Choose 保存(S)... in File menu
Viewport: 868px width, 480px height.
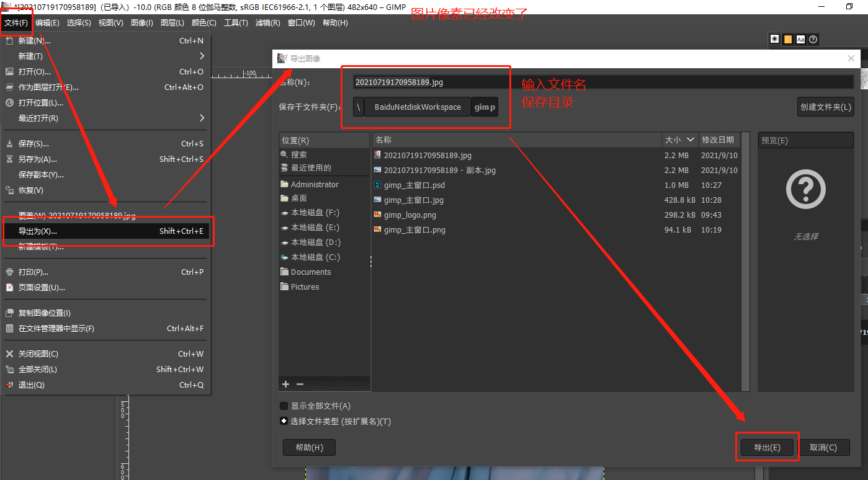pyautogui.click(x=107, y=144)
